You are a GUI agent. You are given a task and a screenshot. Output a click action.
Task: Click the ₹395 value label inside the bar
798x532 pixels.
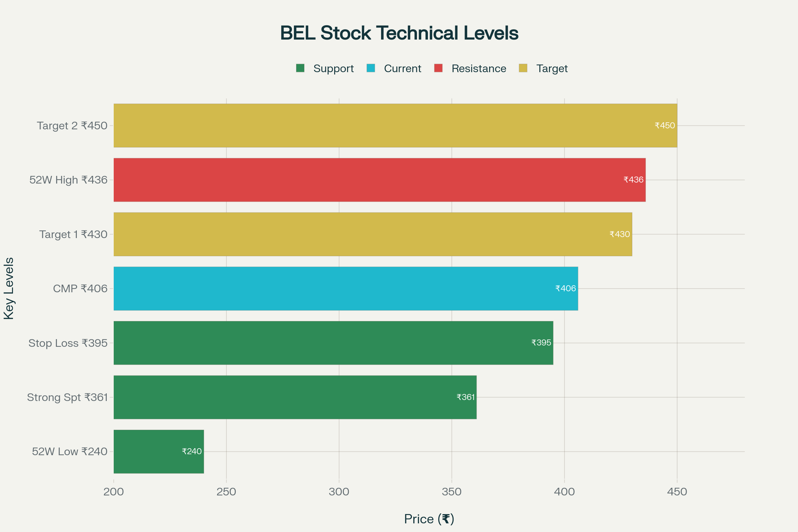pos(541,343)
